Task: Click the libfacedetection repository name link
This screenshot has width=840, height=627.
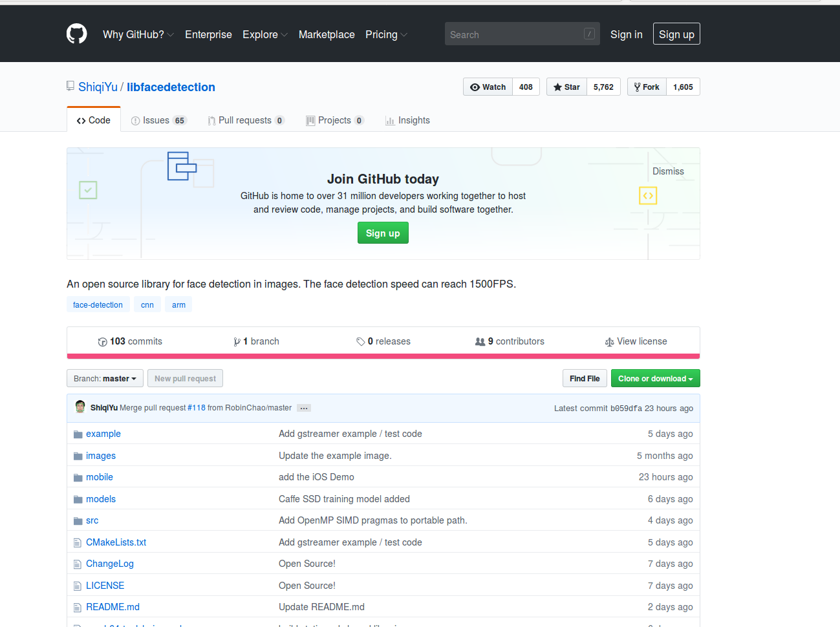Action: [x=171, y=87]
